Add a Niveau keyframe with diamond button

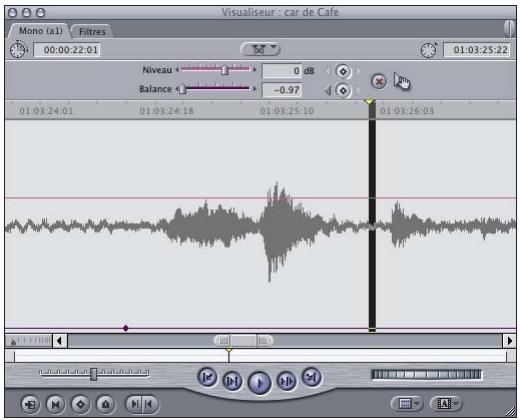point(343,71)
